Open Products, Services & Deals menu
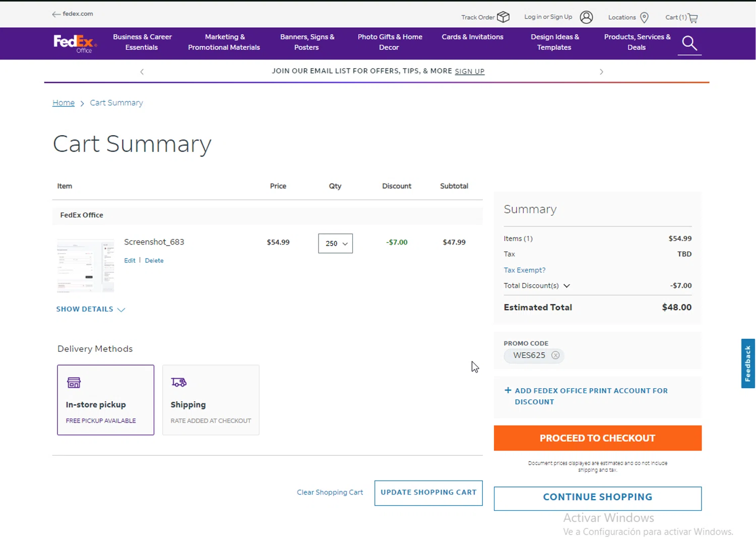 coord(637,42)
